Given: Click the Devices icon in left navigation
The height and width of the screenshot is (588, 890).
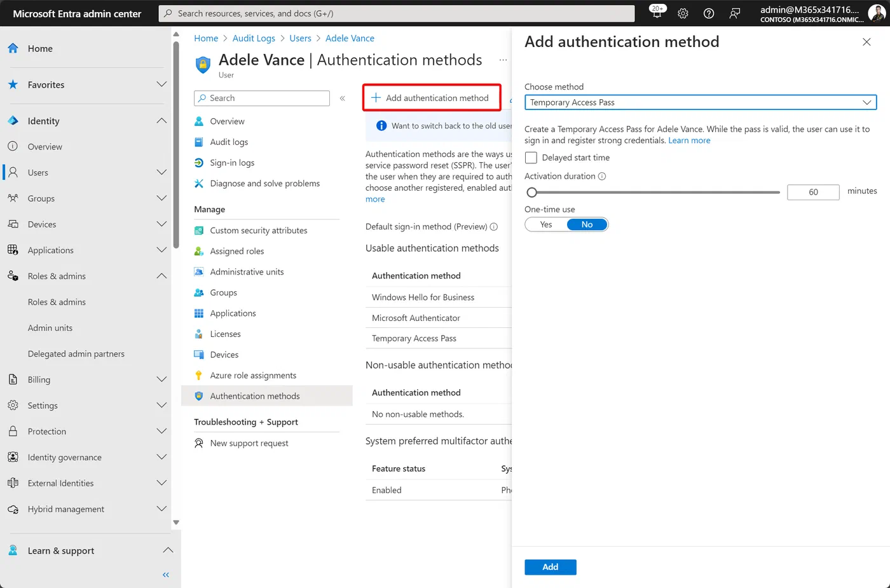Looking at the screenshot, I should click(x=13, y=224).
